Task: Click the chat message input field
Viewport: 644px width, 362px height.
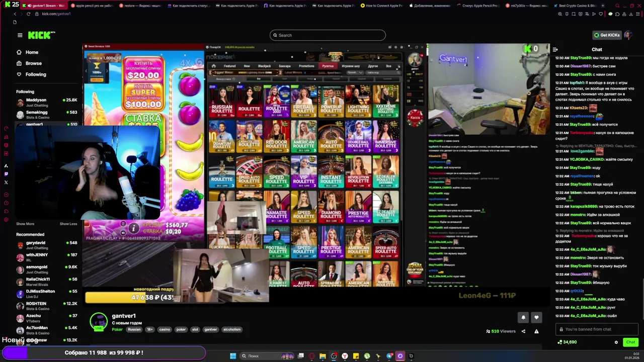Action: click(597, 329)
